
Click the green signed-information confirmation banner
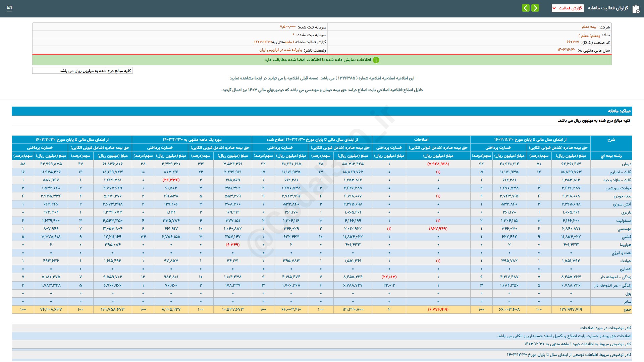click(322, 60)
